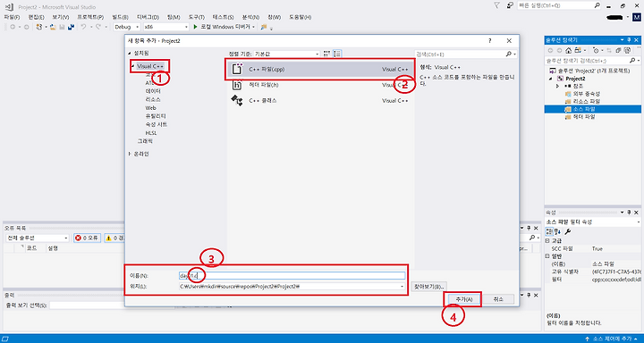Click the 찾아보기 browse button
This screenshot has width=644, height=343.
click(428, 286)
